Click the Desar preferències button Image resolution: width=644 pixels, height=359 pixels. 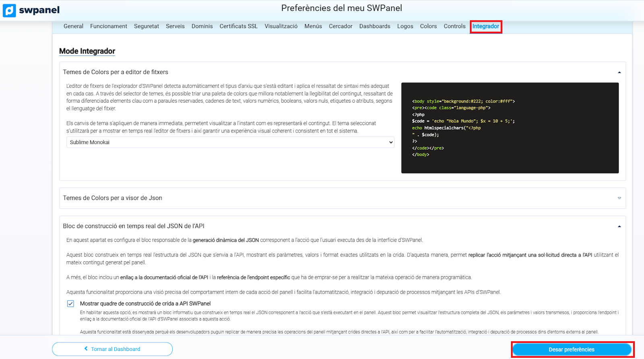(x=572, y=349)
